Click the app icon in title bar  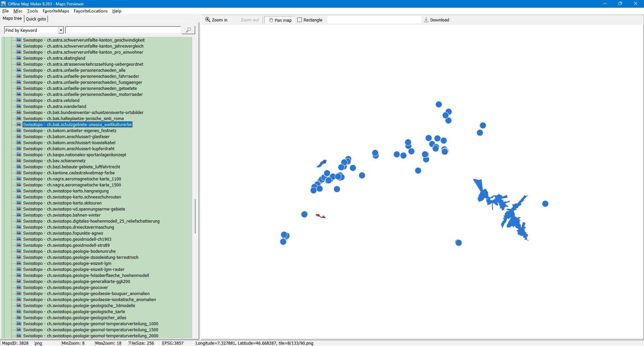(x=3, y=4)
